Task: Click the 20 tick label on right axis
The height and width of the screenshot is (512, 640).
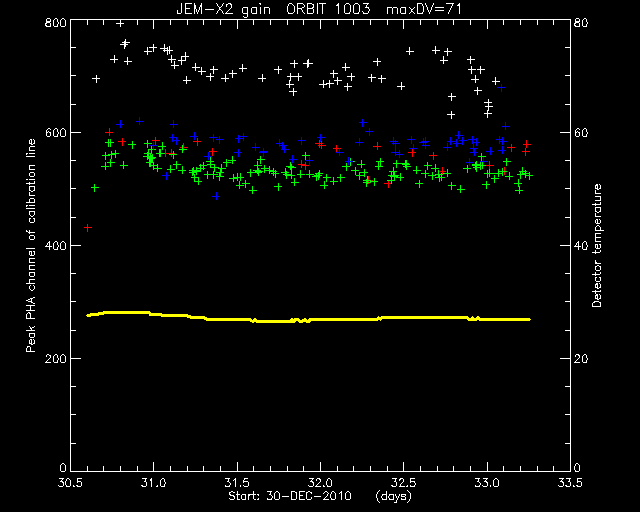Action: click(581, 358)
